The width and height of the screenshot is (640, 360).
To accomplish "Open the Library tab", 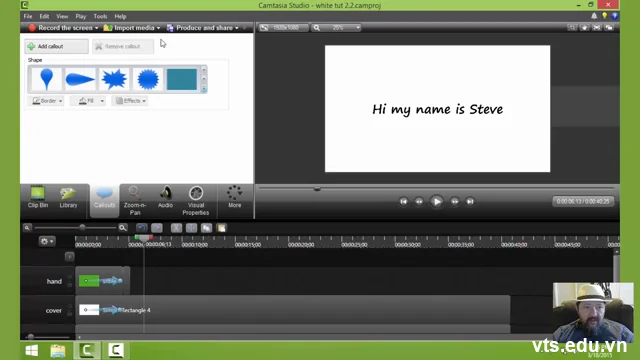I will click(x=68, y=197).
